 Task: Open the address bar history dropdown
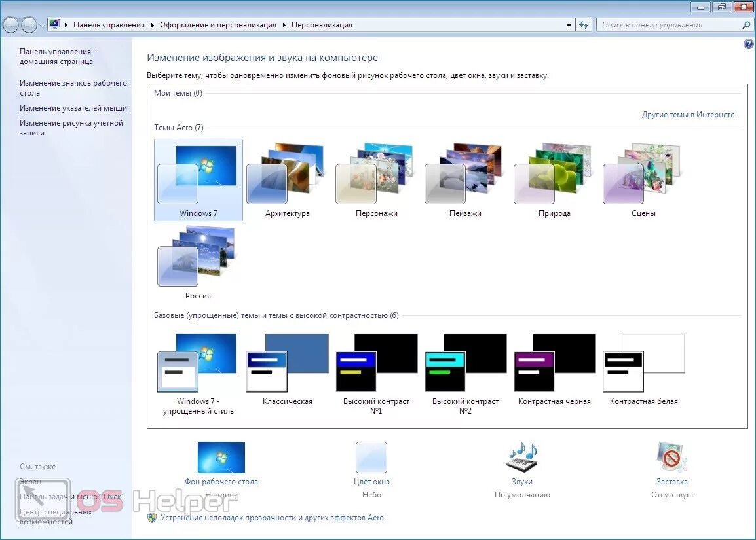point(569,25)
